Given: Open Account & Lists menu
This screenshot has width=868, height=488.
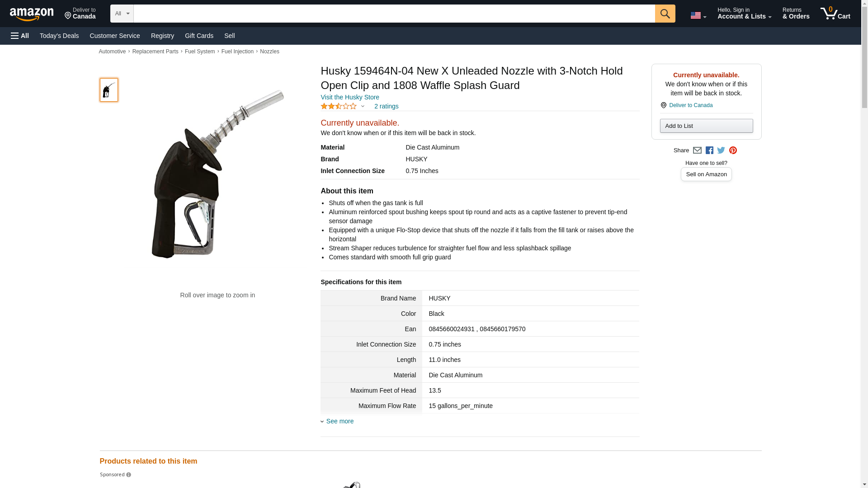Looking at the screenshot, I should 744,14.
